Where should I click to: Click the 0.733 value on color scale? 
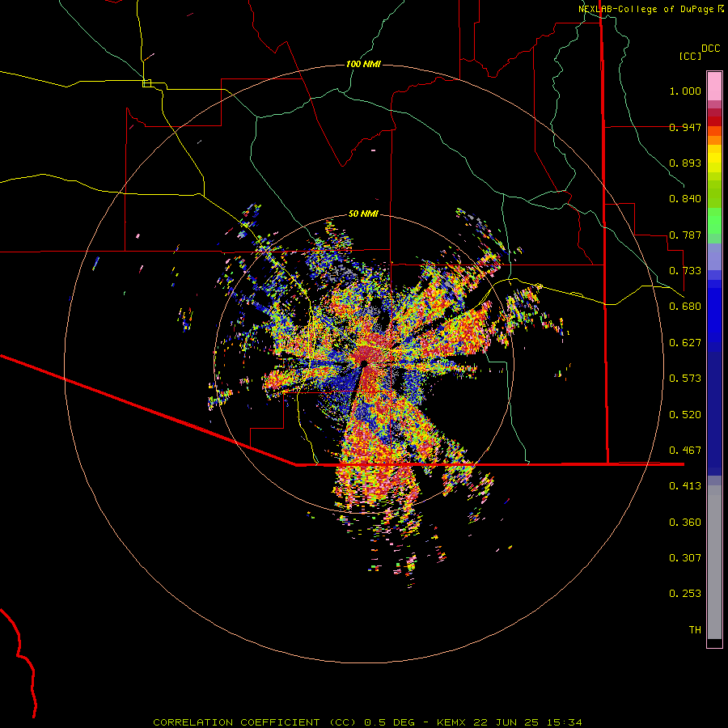685,271
